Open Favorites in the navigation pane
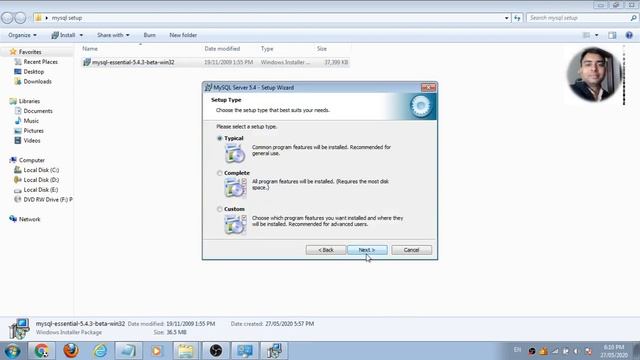Image resolution: width=640 pixels, height=360 pixels. [30, 52]
